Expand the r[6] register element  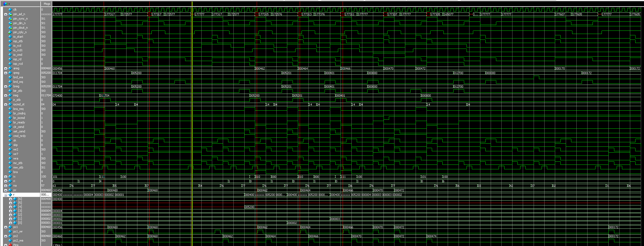[x=10, y=199]
